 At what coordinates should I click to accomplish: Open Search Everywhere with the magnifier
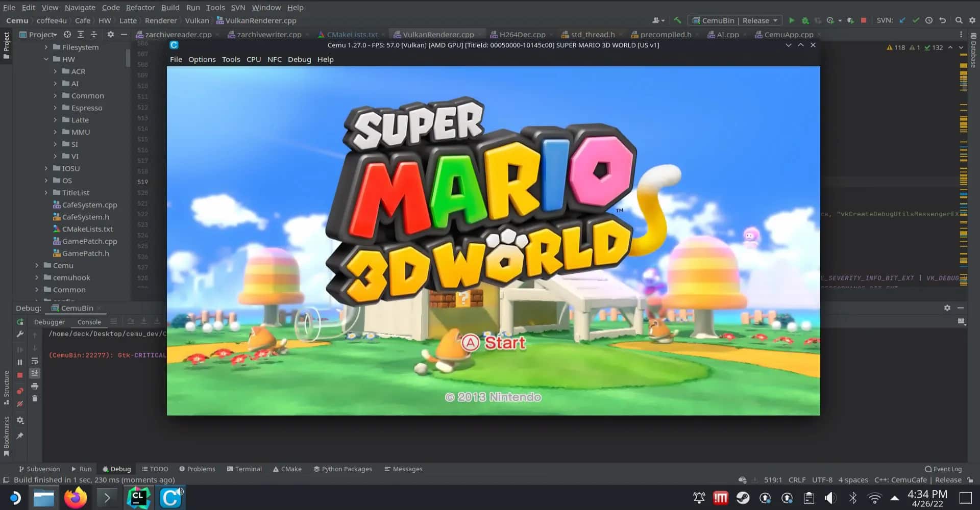(x=959, y=20)
